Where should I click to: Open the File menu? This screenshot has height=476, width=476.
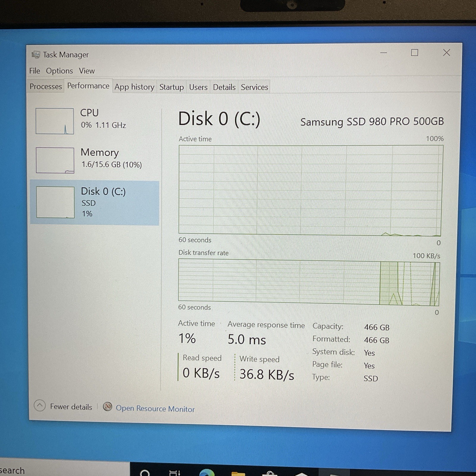[35, 71]
